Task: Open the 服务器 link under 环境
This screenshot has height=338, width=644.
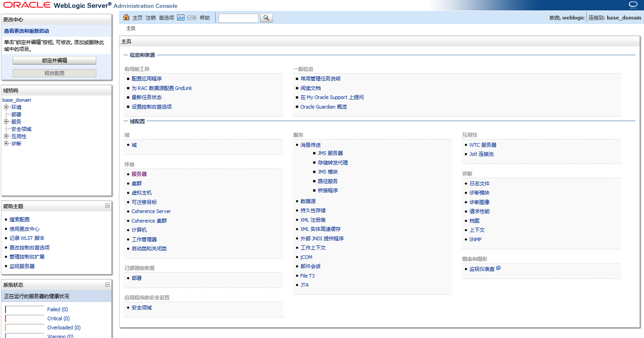Action: pos(139,174)
